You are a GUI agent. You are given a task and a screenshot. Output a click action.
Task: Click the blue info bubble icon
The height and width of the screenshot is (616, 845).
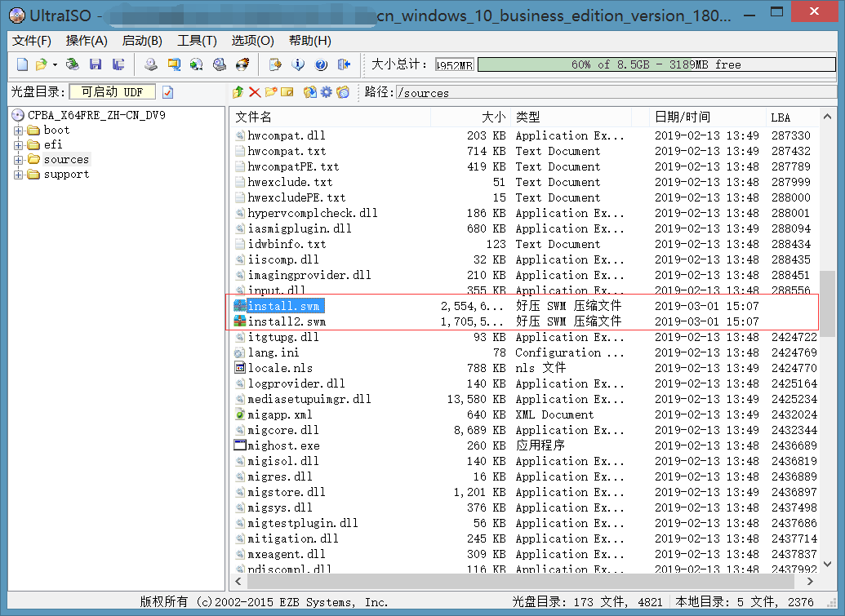coord(298,64)
